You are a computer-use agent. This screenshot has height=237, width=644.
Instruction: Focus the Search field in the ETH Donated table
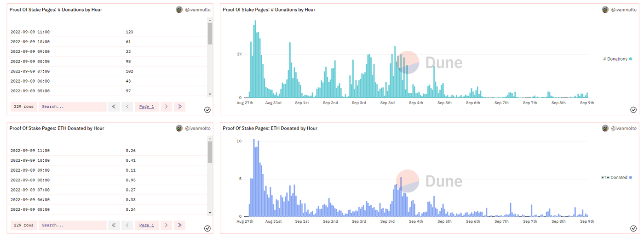pyautogui.click(x=72, y=225)
